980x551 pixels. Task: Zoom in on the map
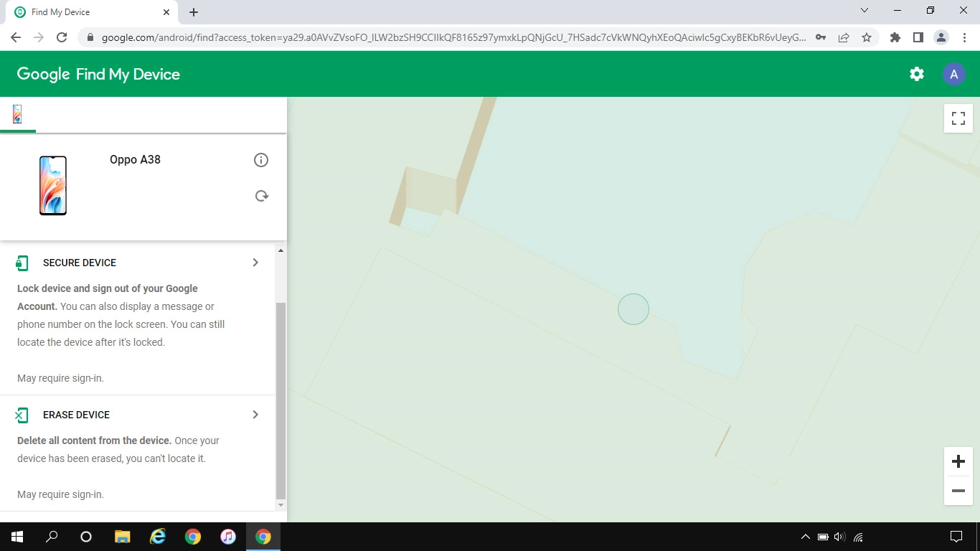pos(958,461)
